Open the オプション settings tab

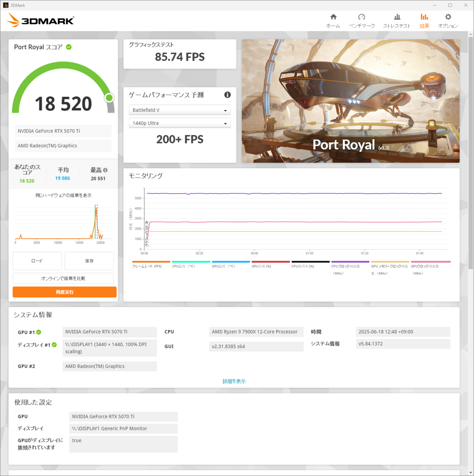coord(448,21)
